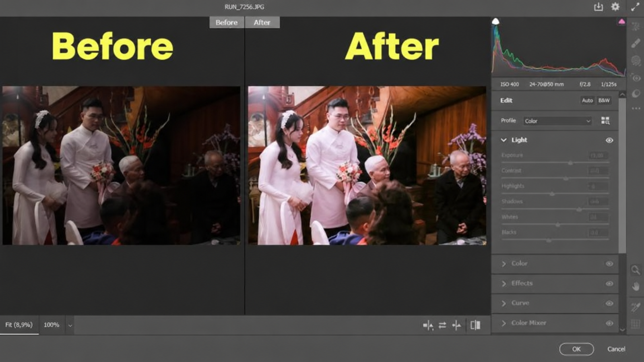
Task: Browse profiles grid icon
Action: pyautogui.click(x=605, y=121)
